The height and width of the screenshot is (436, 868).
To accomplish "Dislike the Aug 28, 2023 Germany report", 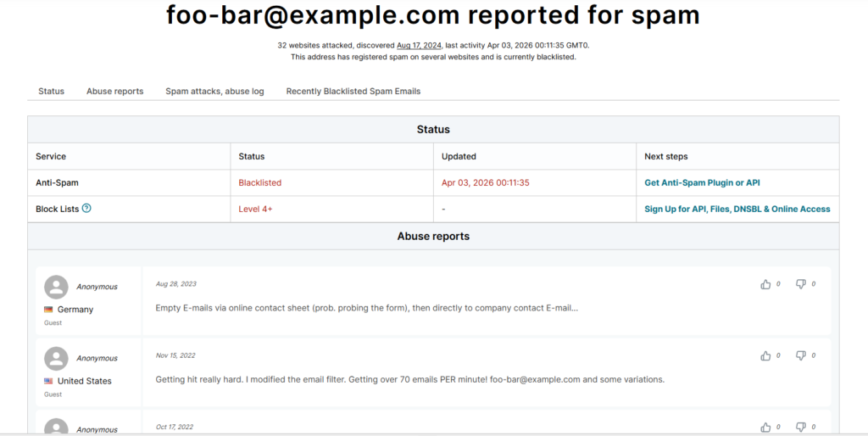I will pos(800,284).
